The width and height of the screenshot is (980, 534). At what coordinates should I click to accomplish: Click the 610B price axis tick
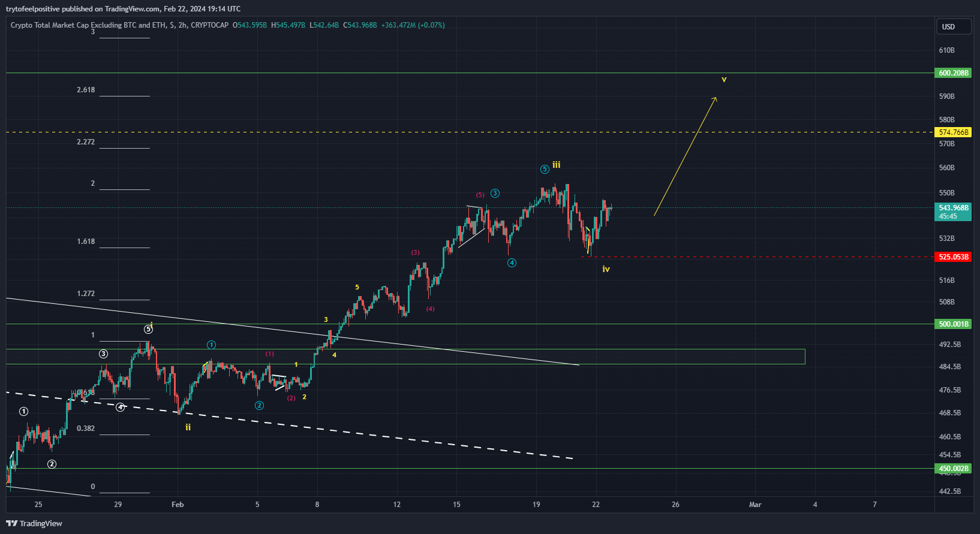[x=947, y=50]
